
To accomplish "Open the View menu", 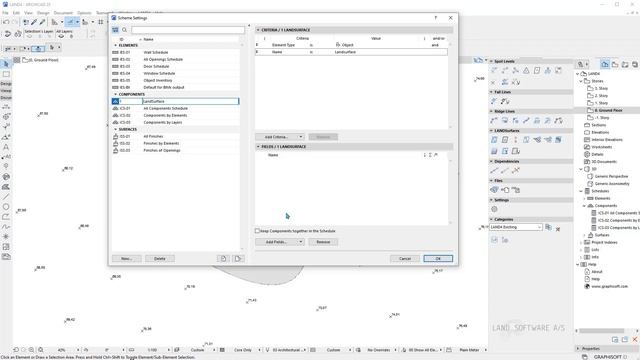I will tap(28, 13).
